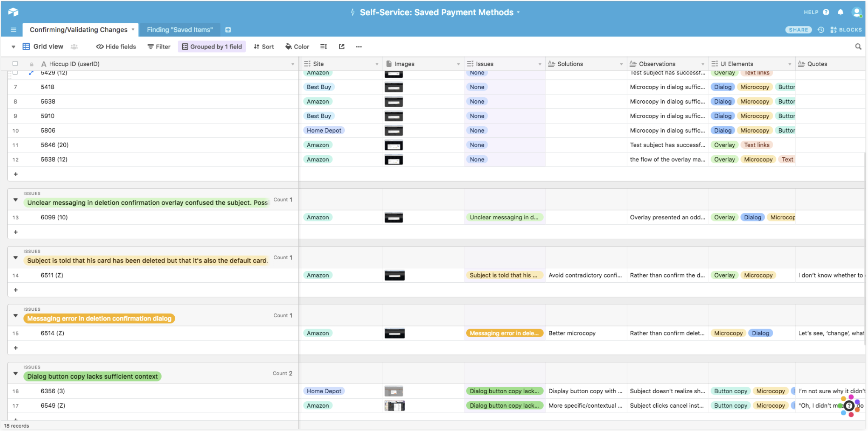Select 'Avoid contradictory confi...' cell
Viewport: 868px width, 431px height.
[x=586, y=275]
